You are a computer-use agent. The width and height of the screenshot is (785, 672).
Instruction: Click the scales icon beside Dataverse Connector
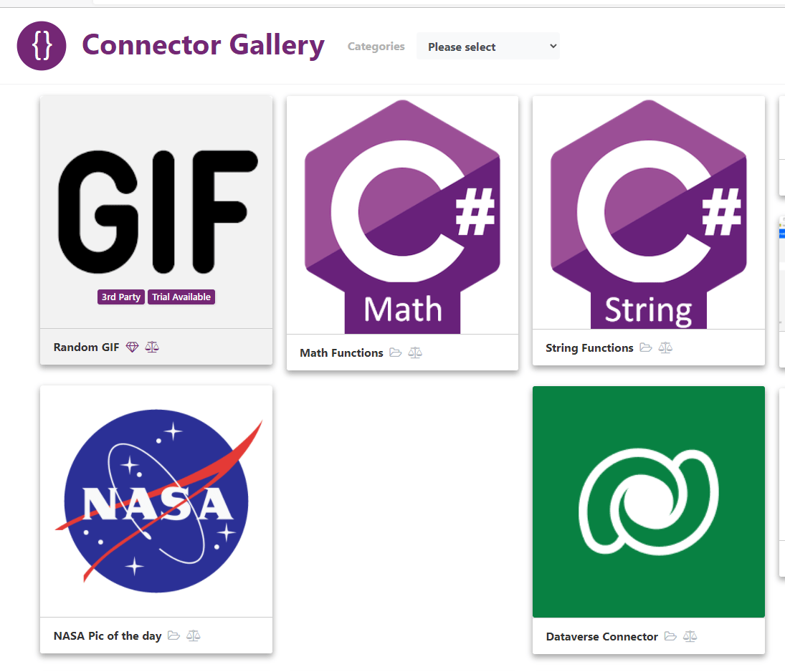click(x=690, y=636)
